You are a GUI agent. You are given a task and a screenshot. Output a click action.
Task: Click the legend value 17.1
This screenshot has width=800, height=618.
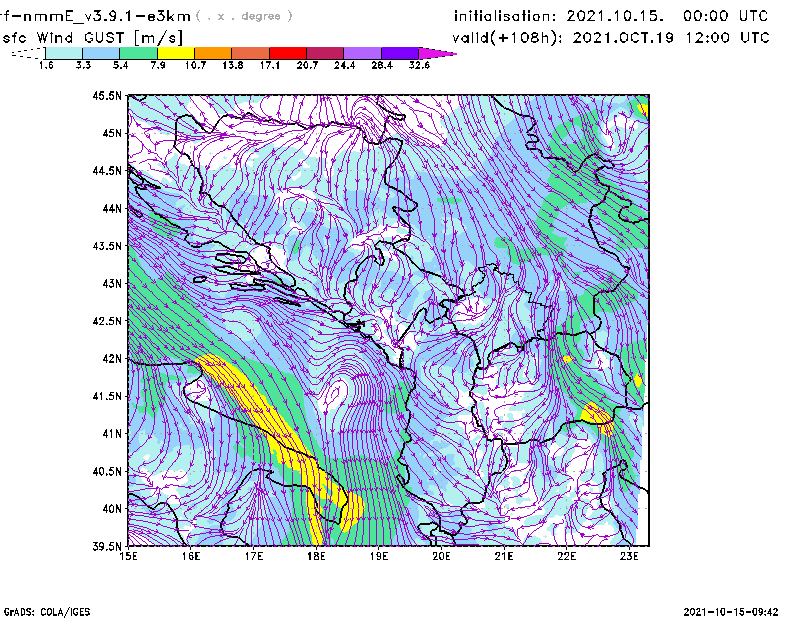click(270, 65)
